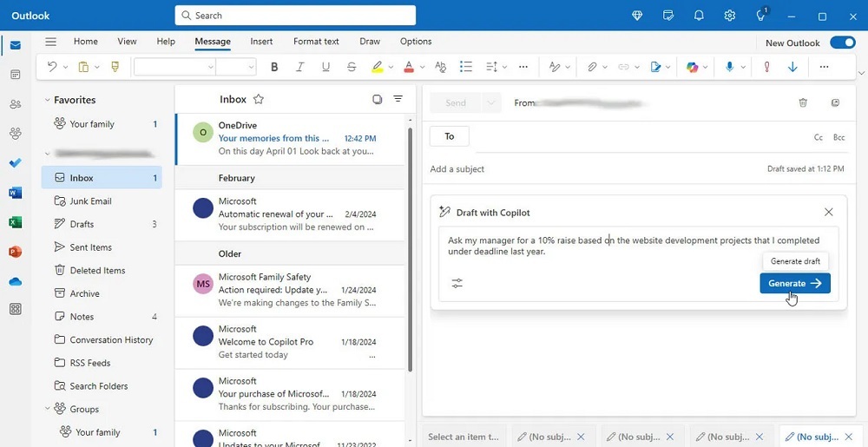This screenshot has width=868, height=447.
Task: Discard the draft with the trash icon
Action: (803, 102)
